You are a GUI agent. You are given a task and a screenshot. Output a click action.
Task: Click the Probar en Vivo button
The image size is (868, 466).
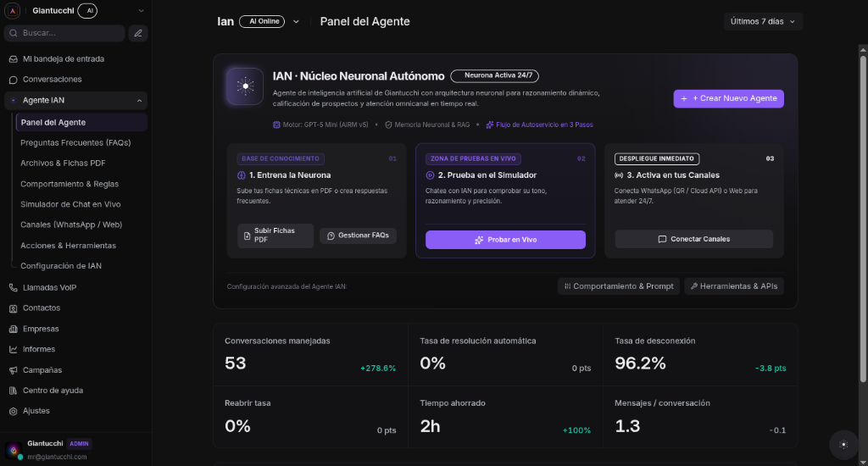click(505, 240)
